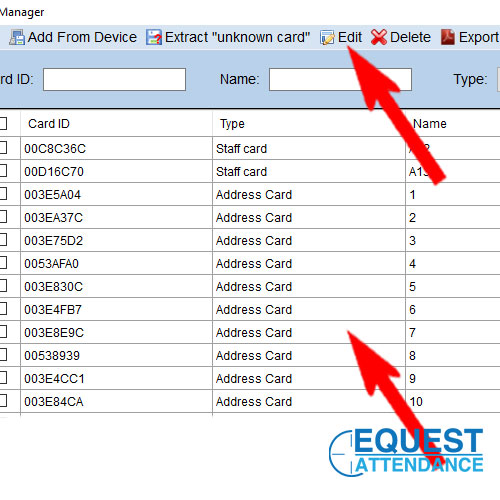Click the red X Delete icon
500x500 pixels.
(x=379, y=37)
